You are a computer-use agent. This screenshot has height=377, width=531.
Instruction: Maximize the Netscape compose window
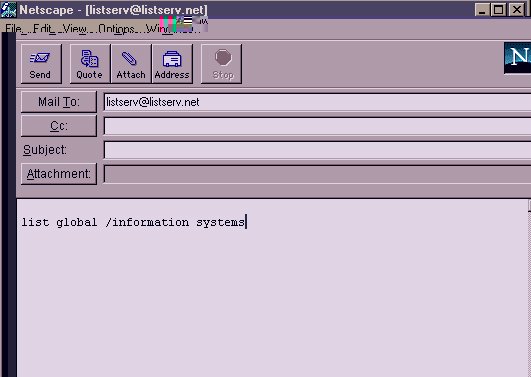(498, 9)
